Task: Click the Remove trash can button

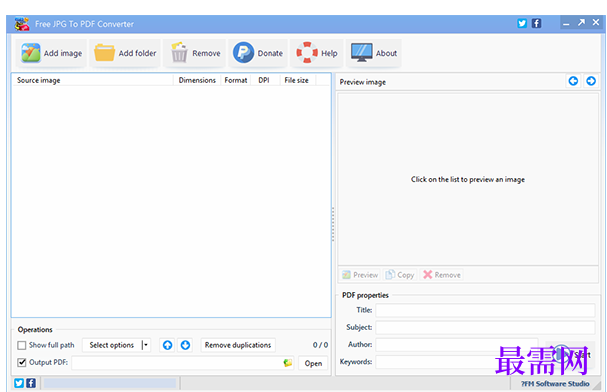Action: pos(195,53)
